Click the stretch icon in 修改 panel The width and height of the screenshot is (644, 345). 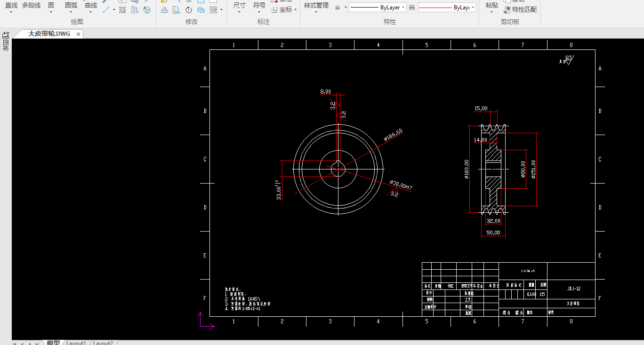(x=164, y=10)
